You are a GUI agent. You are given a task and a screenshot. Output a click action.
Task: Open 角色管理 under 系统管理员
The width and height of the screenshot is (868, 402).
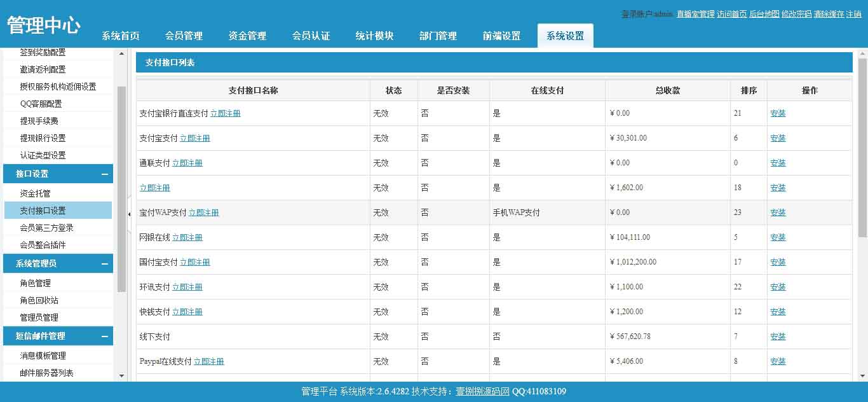35,283
